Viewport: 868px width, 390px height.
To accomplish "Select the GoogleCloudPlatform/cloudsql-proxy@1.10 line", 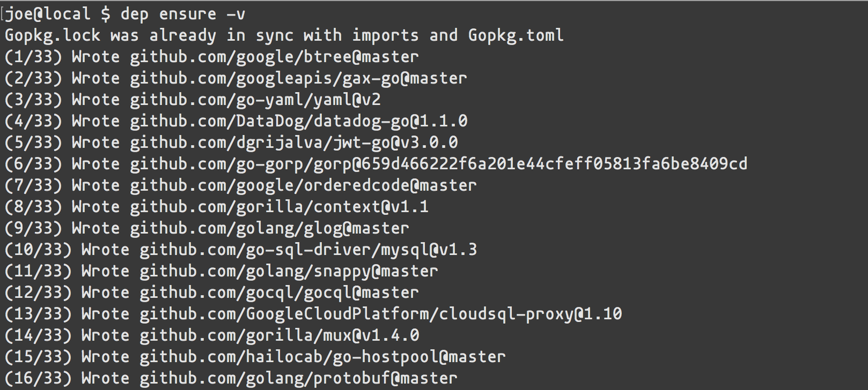I will (313, 314).
